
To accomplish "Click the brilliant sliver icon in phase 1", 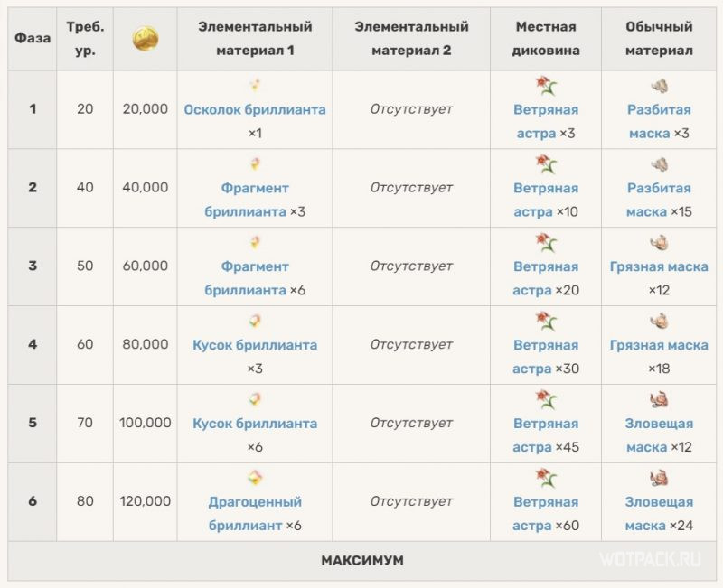I will pyautogui.click(x=255, y=85).
